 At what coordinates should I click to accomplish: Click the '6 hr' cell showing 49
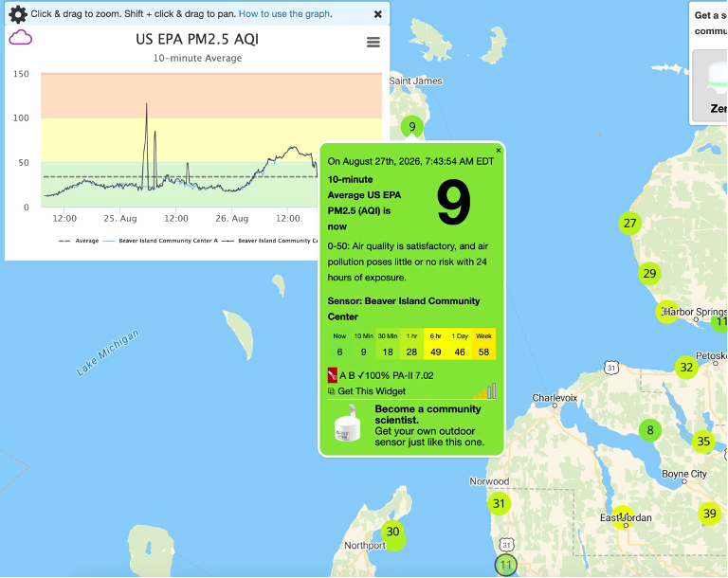435,344
